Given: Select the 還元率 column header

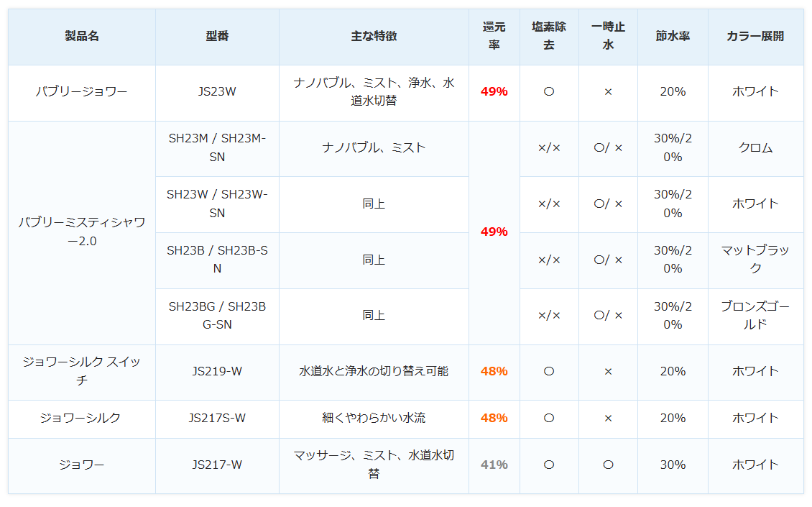Looking at the screenshot, I should (x=494, y=36).
